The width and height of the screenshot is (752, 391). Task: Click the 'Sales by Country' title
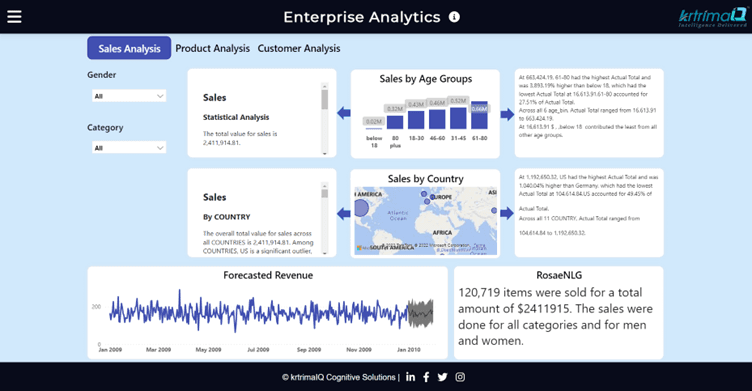click(425, 179)
